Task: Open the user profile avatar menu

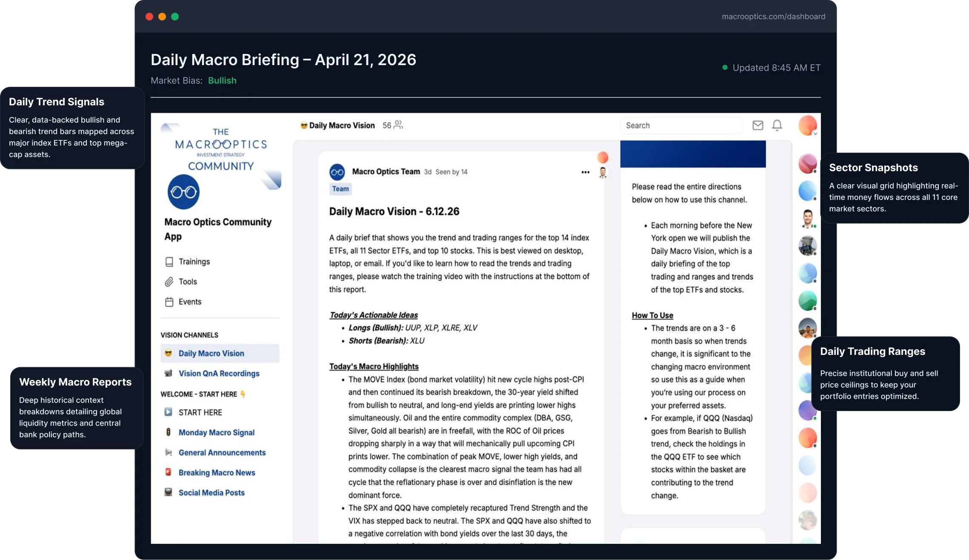Action: [x=807, y=126]
